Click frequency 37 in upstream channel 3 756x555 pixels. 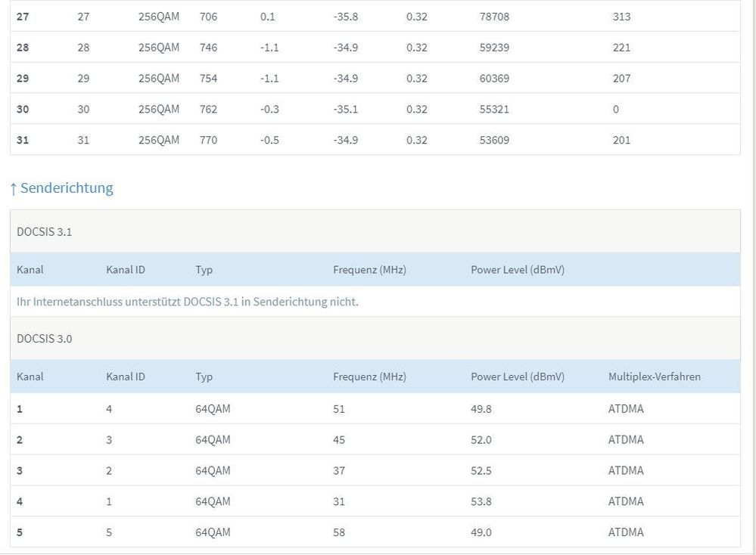pos(339,470)
